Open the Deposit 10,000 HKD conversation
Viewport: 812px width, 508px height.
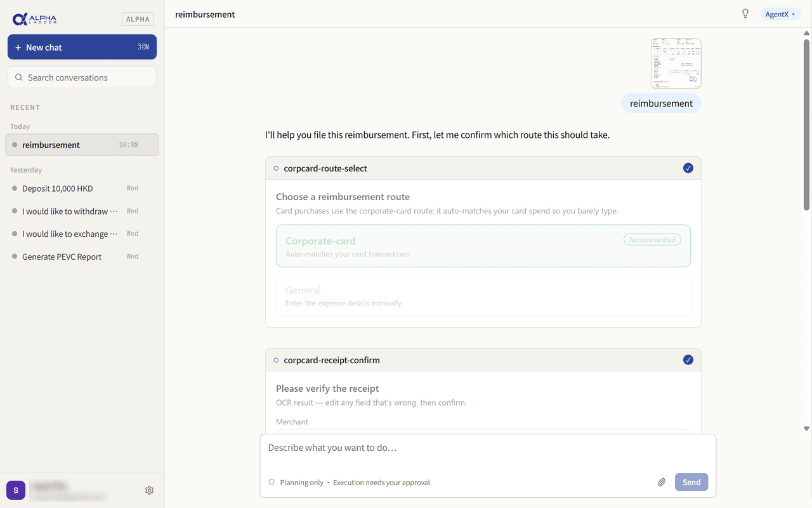(82, 189)
